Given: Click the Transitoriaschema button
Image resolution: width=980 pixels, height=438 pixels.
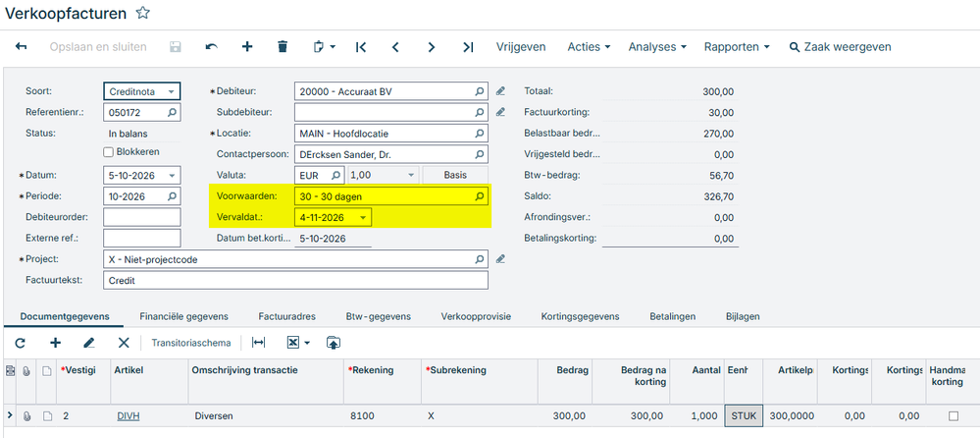Looking at the screenshot, I should coord(191,343).
